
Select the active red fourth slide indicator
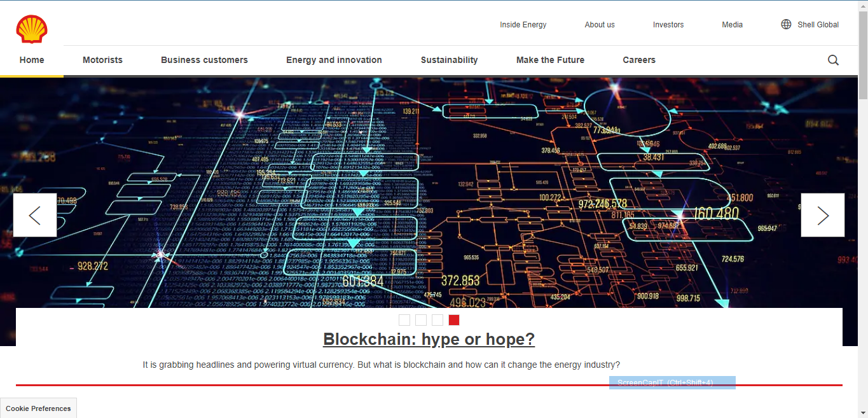pyautogui.click(x=454, y=320)
